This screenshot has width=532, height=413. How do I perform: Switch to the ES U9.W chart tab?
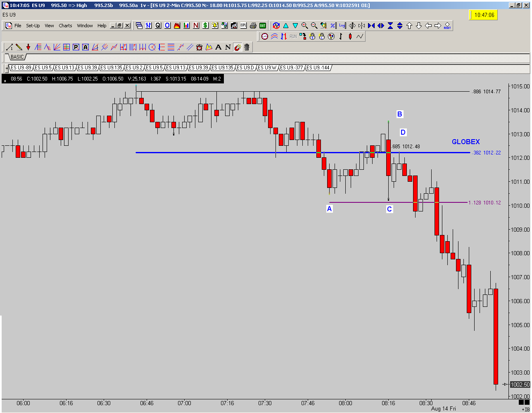[x=268, y=68]
